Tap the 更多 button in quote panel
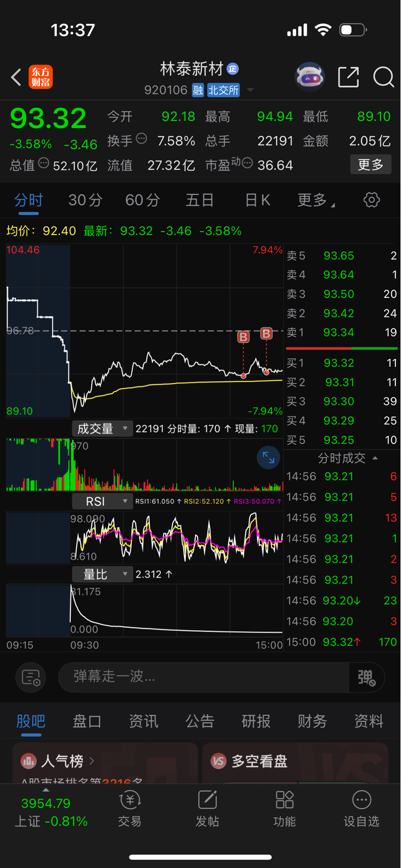The height and width of the screenshot is (868, 401). [x=371, y=165]
